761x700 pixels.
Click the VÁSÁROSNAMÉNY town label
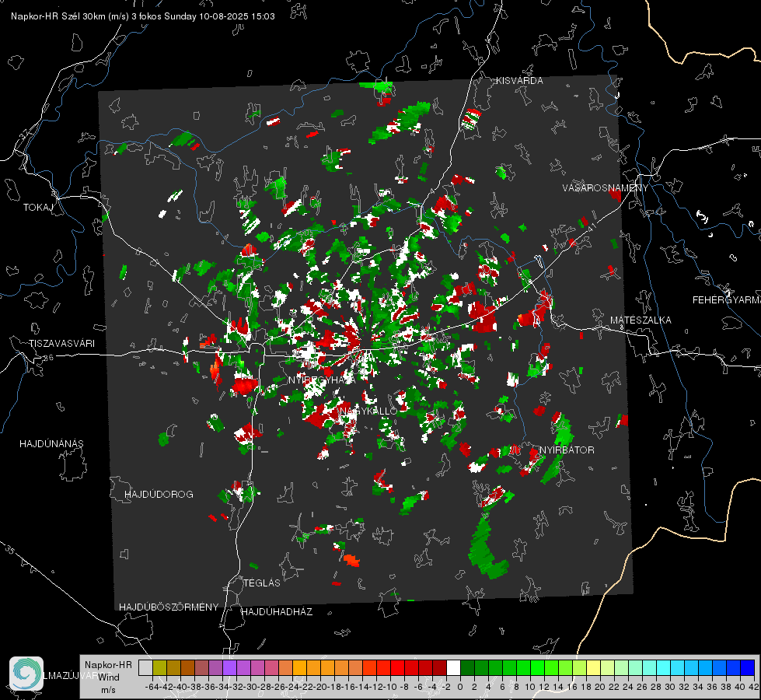[606, 187]
